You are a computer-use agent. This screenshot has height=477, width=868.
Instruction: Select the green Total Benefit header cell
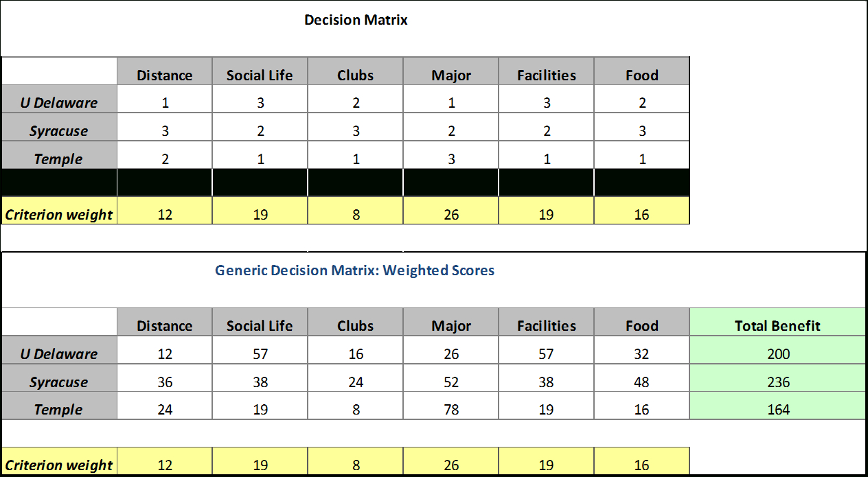777,326
